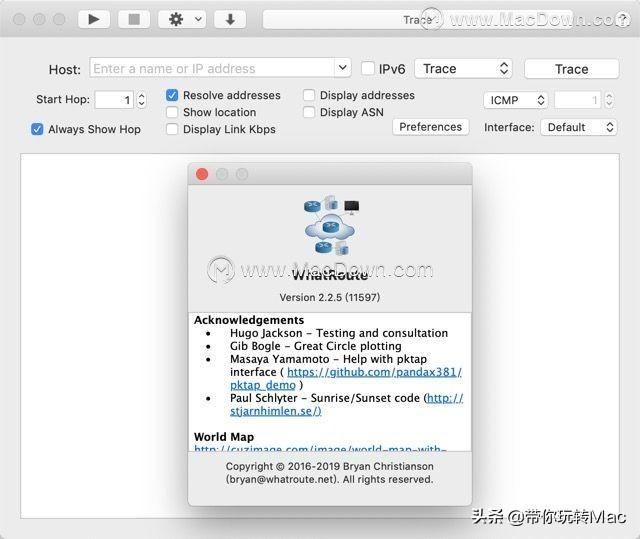This screenshot has width=640, height=539.
Task: Click the disabled port number field
Action: 578,100
